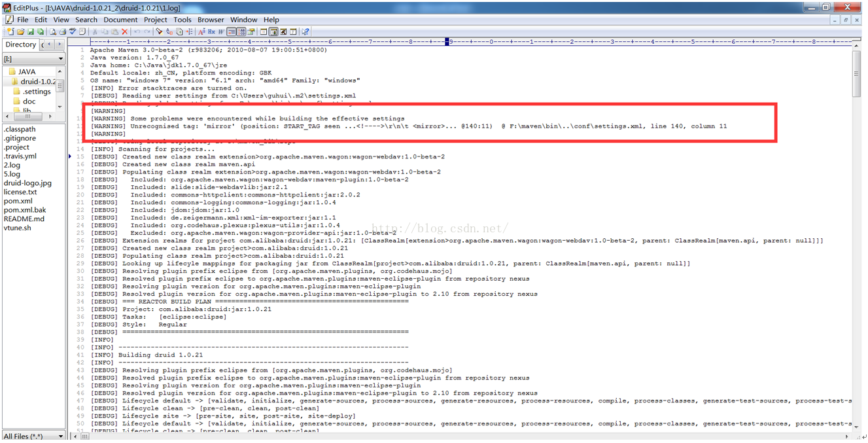Click the context help arrow icon
This screenshot has height=443, width=868.
305,31
